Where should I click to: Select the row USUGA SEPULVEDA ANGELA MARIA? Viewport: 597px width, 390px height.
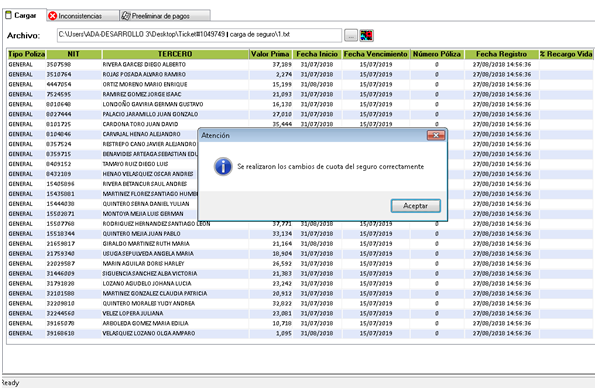(300, 253)
